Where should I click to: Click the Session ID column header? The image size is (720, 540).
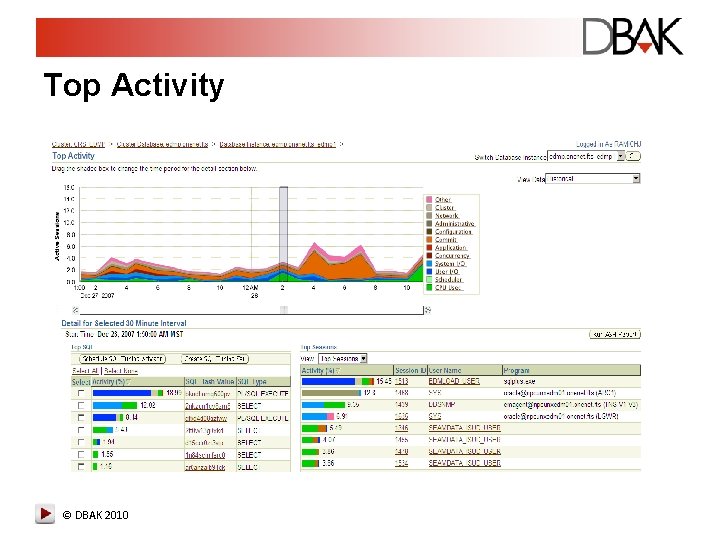[x=411, y=371]
